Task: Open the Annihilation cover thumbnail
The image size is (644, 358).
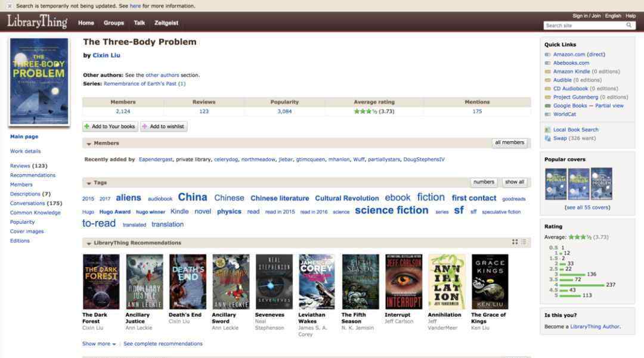Action: (447, 282)
